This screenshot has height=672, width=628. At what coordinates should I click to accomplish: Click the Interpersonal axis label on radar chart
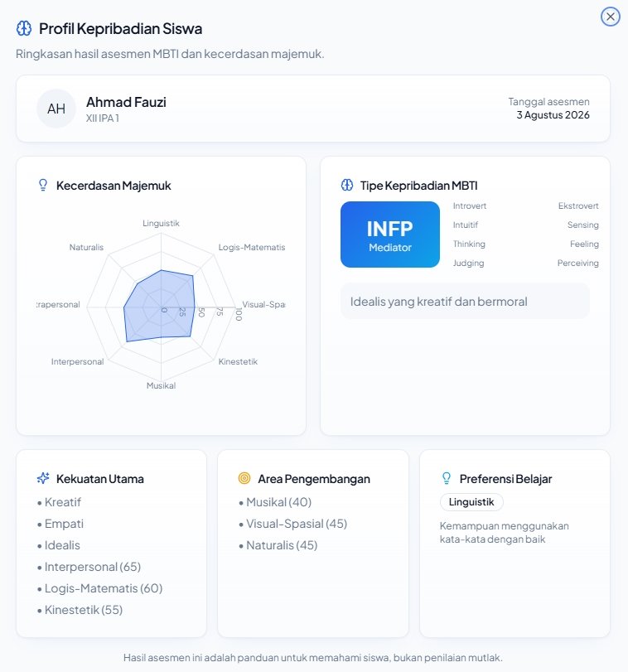click(78, 362)
